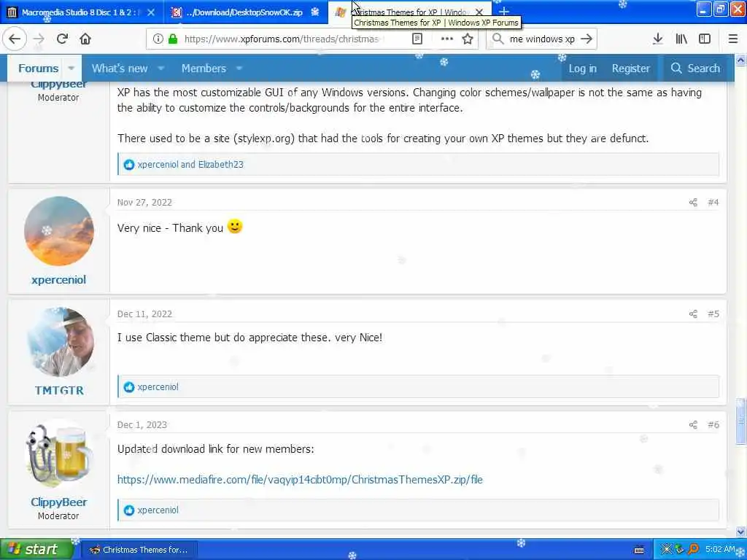The width and height of the screenshot is (747, 560).
Task: Click the browser search input field
Action: (542, 39)
